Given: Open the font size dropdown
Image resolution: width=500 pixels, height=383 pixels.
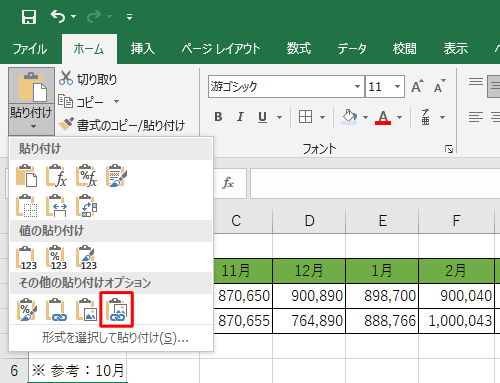Looking at the screenshot, I should (397, 87).
